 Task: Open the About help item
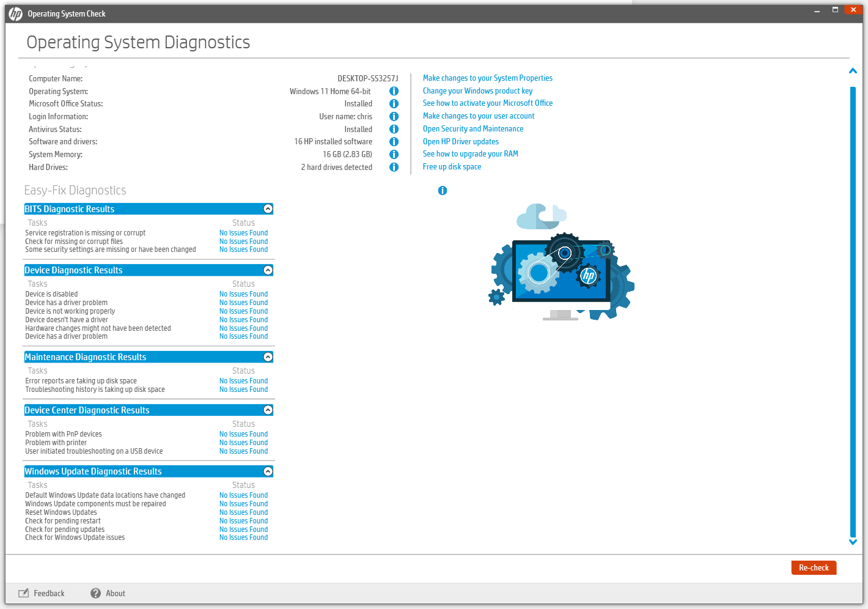(x=108, y=593)
